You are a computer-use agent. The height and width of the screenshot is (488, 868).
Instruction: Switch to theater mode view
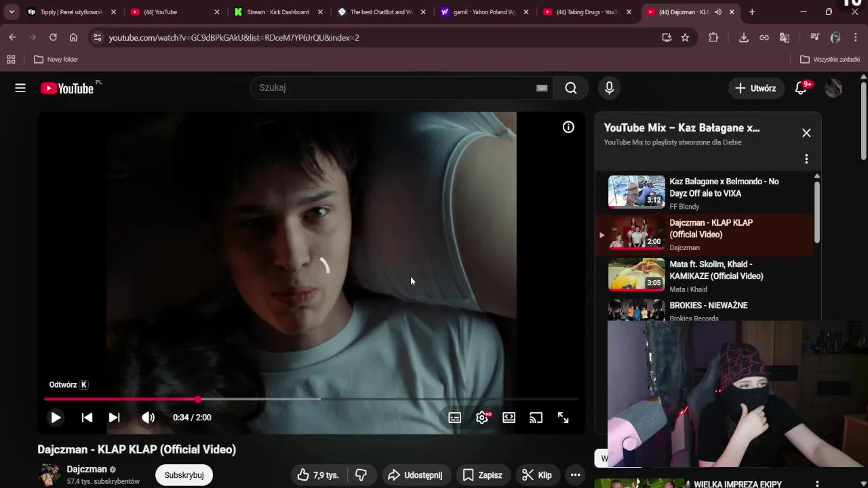click(x=509, y=418)
